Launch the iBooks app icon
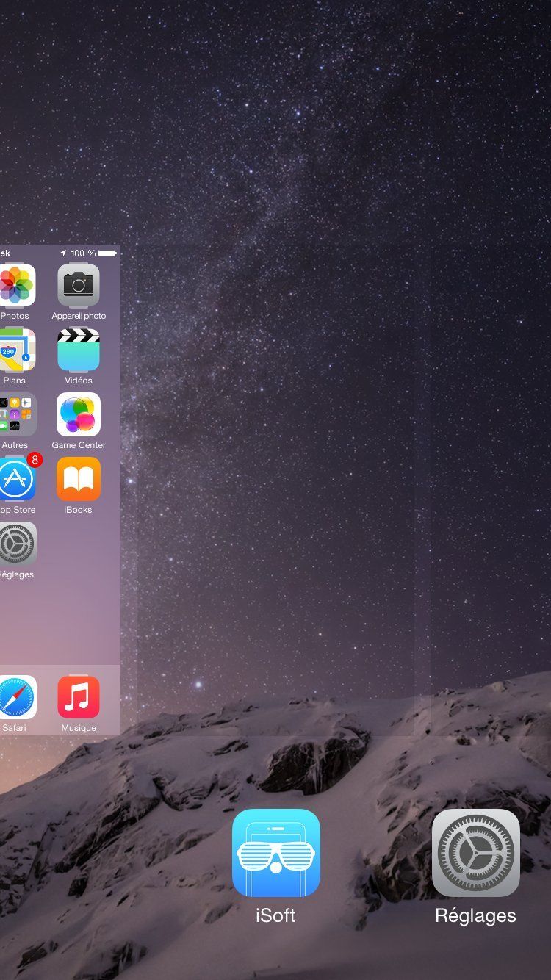This screenshot has width=551, height=980. click(x=79, y=480)
